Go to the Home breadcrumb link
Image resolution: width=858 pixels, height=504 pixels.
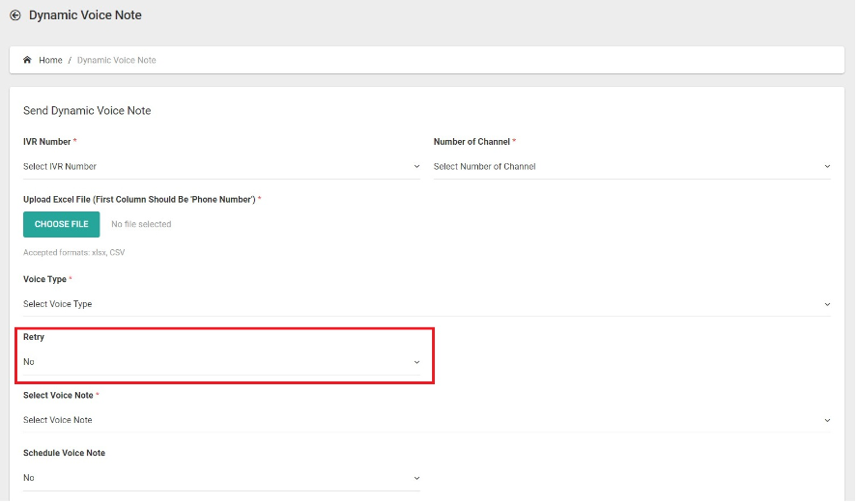(x=50, y=60)
